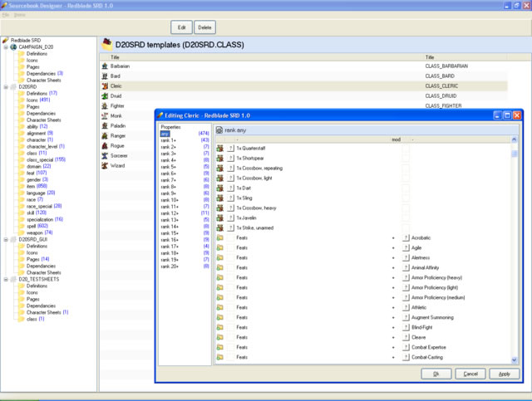
Task: Click the 1x Sling item icon
Action: tap(219, 198)
